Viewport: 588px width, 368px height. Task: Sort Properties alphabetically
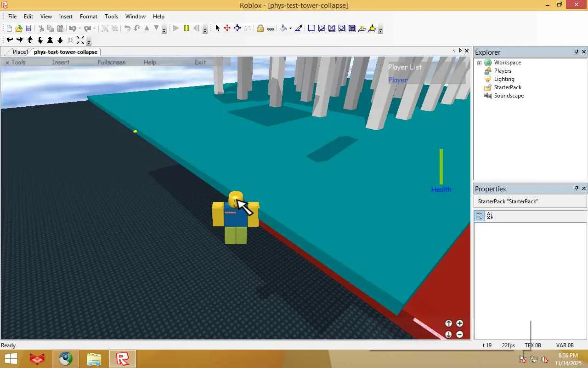[490, 216]
